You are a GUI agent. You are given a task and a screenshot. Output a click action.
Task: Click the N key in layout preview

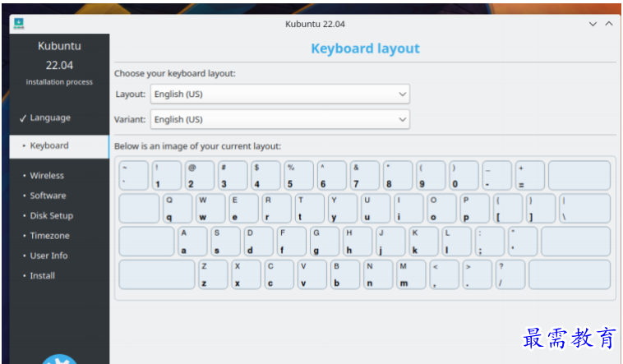pos(378,274)
